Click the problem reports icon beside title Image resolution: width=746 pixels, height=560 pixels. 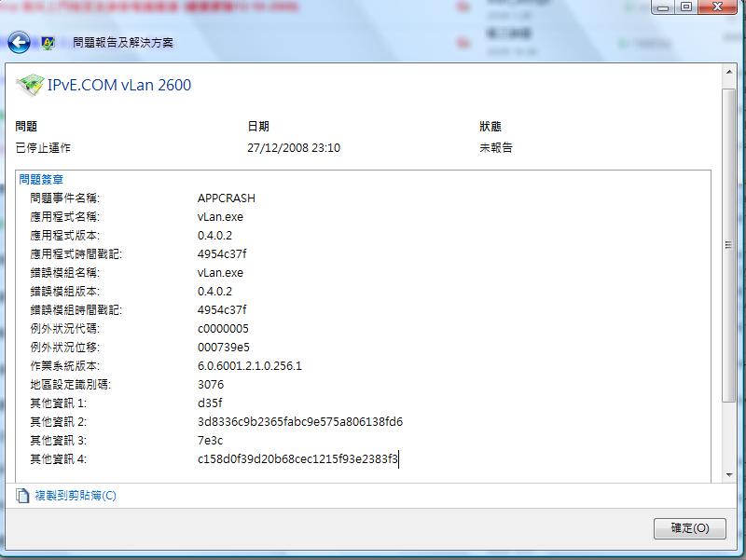click(48, 43)
